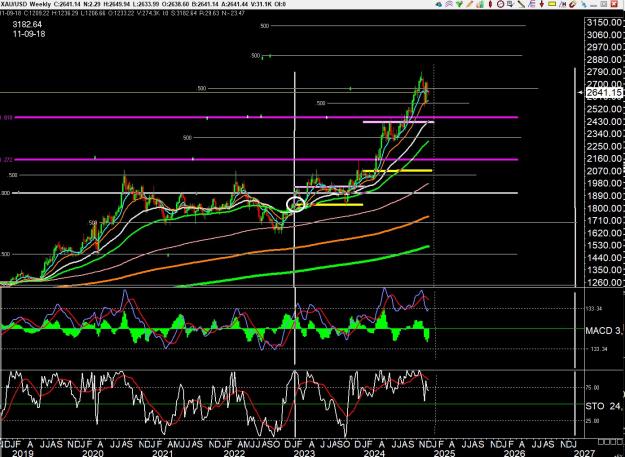The image size is (625, 457).
Task: Click the cloud icon in the chart toolbar
Action: click(439, 4)
